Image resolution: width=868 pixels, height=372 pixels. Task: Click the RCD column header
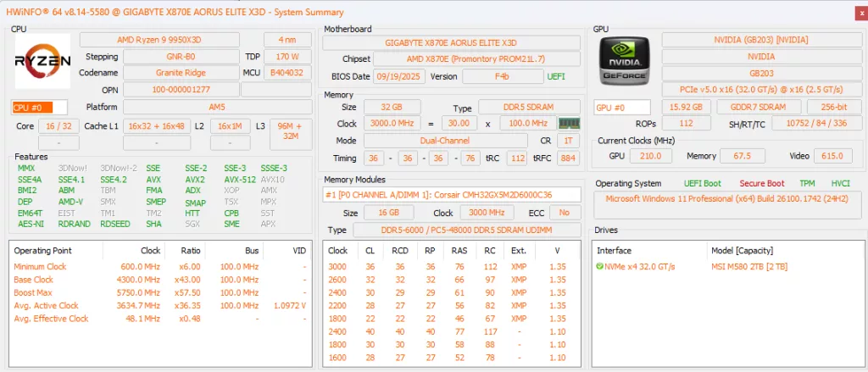(400, 251)
